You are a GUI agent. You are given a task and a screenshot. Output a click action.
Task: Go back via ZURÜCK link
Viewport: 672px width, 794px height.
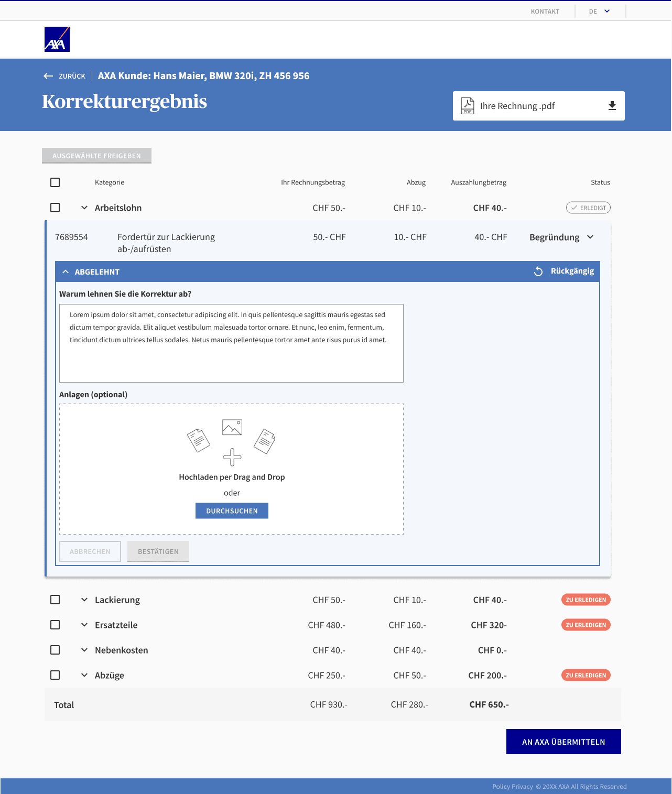coord(72,76)
